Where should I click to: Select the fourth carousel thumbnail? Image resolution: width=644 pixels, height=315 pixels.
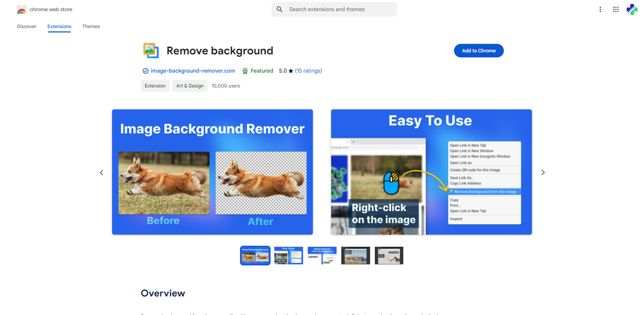click(x=356, y=255)
